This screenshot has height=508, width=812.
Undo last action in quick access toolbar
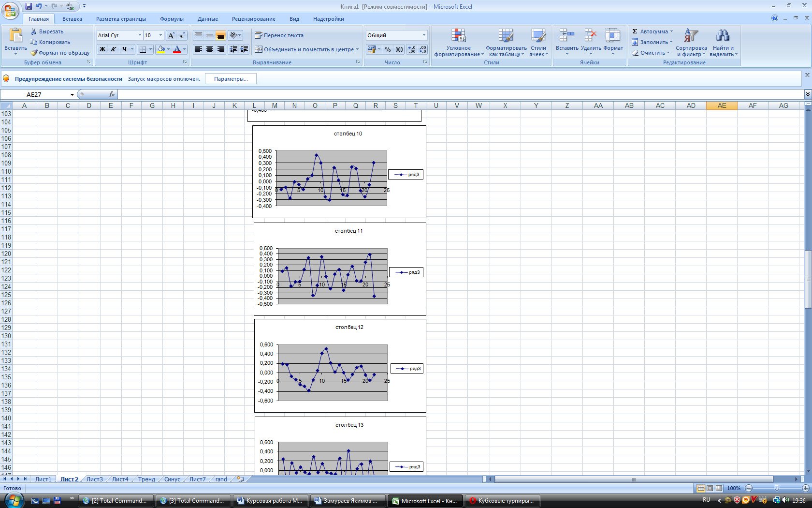[39, 6]
